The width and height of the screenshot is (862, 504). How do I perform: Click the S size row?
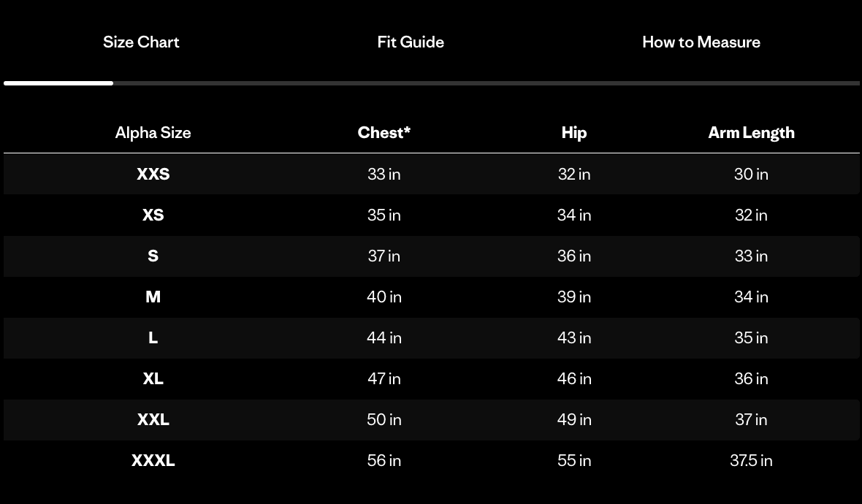pyautogui.click(x=153, y=256)
